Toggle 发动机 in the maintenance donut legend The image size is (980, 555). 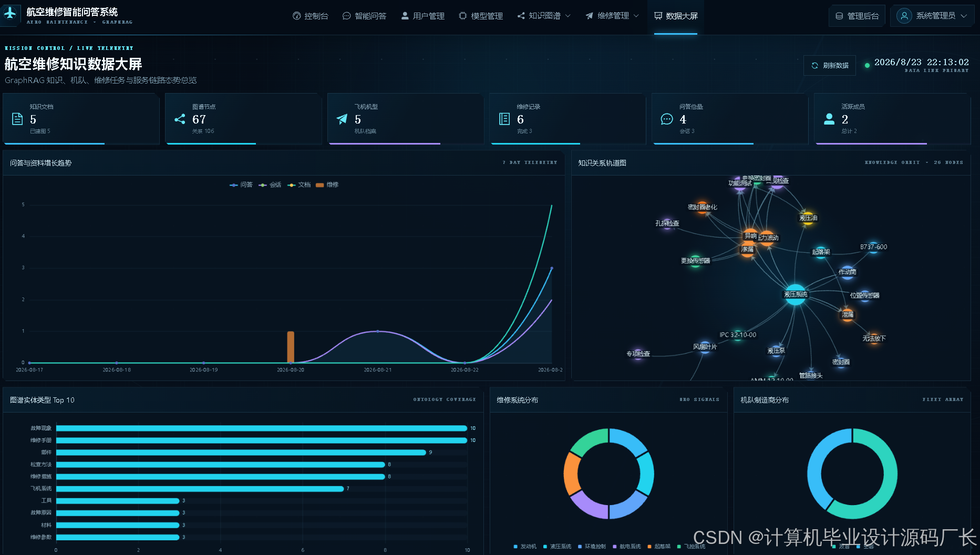525,547
